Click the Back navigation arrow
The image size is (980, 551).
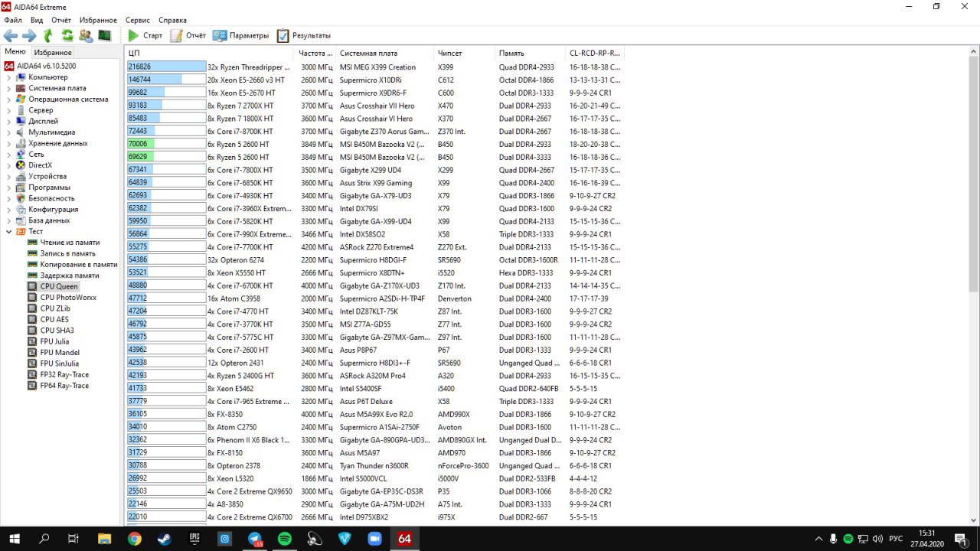coord(11,35)
